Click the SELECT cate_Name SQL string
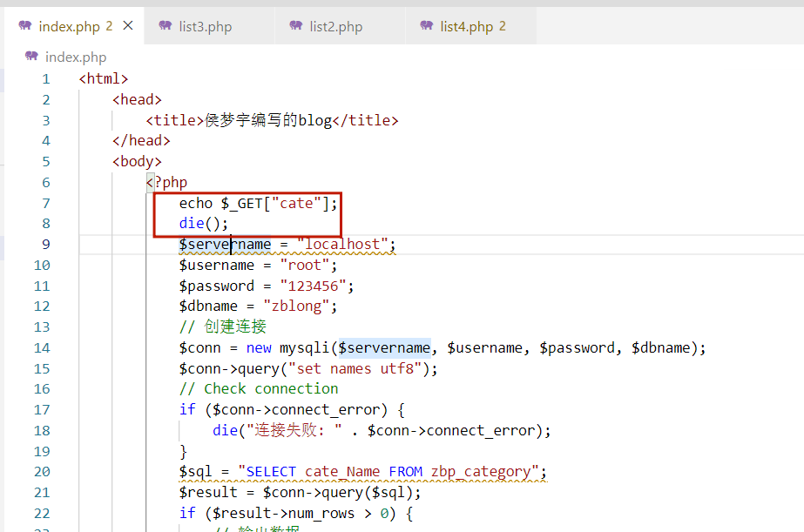804x532 pixels. (x=388, y=472)
